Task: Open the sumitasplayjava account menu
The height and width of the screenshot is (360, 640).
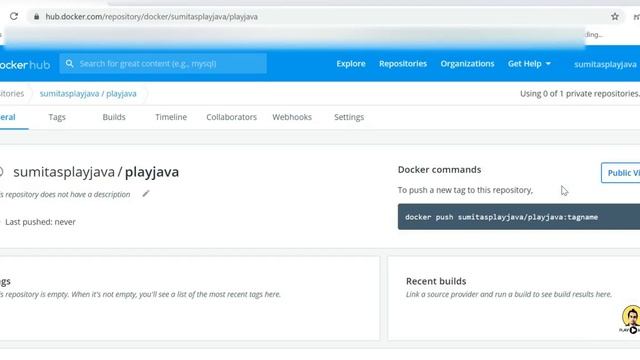Action: click(x=605, y=64)
